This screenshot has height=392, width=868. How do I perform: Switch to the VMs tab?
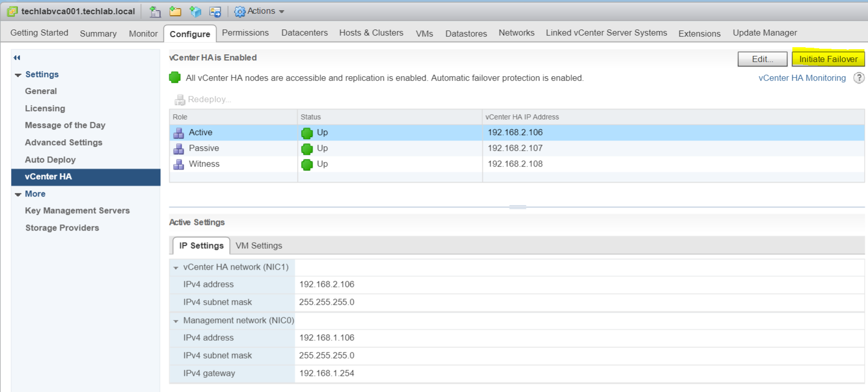tap(424, 33)
